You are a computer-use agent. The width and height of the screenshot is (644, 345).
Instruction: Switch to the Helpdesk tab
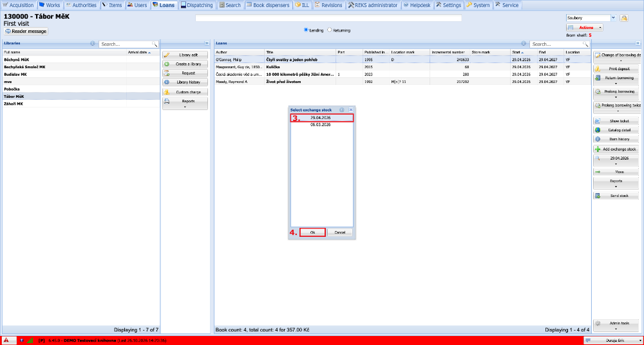click(x=417, y=5)
